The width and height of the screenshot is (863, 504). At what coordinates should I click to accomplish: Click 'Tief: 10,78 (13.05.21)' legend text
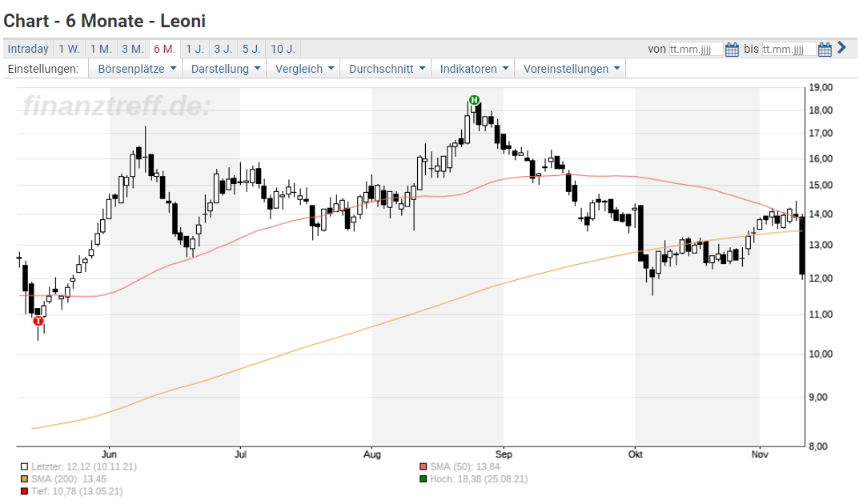(x=77, y=491)
